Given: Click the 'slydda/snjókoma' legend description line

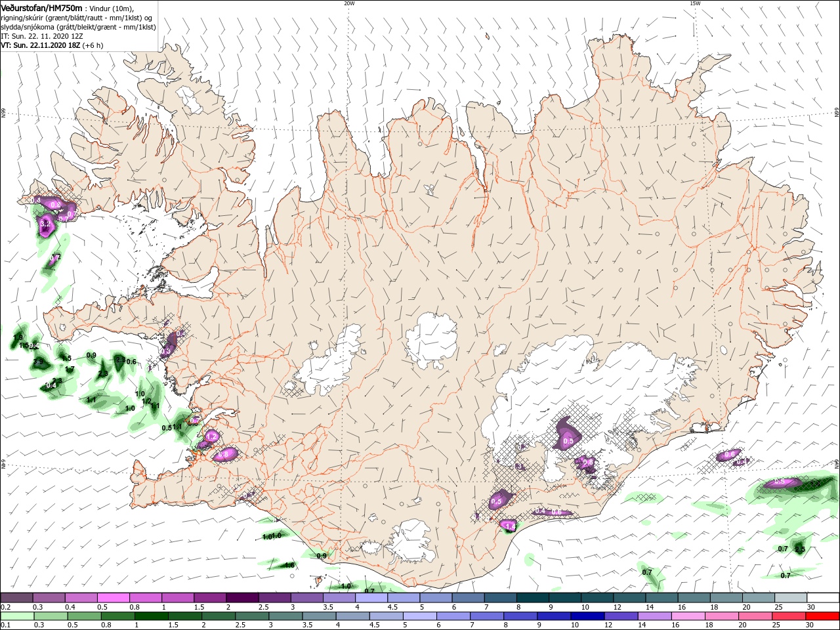Looking at the screenshot, I should 79,27.
